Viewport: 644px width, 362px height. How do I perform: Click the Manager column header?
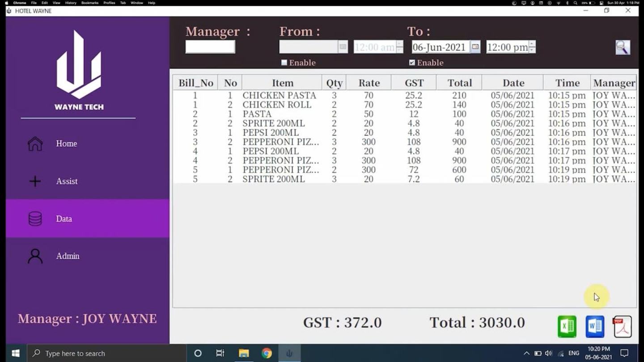point(614,83)
